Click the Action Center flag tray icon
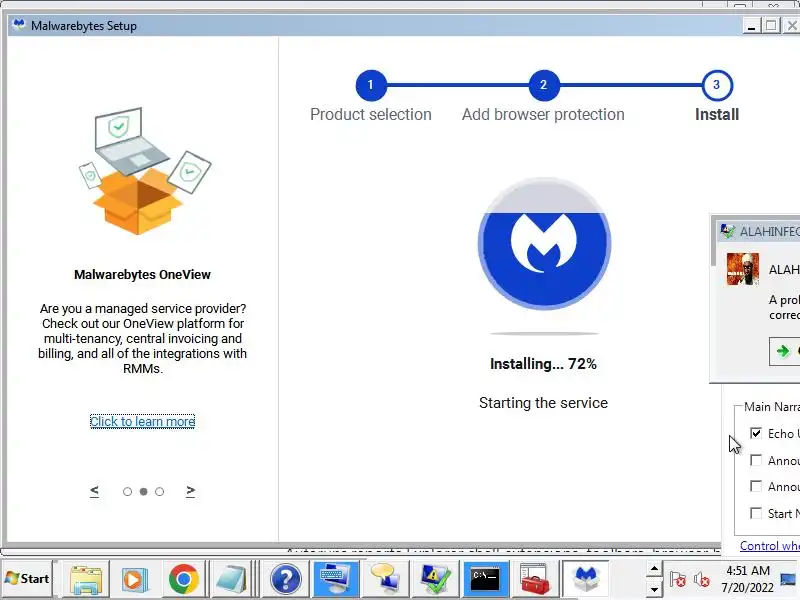 tap(678, 580)
